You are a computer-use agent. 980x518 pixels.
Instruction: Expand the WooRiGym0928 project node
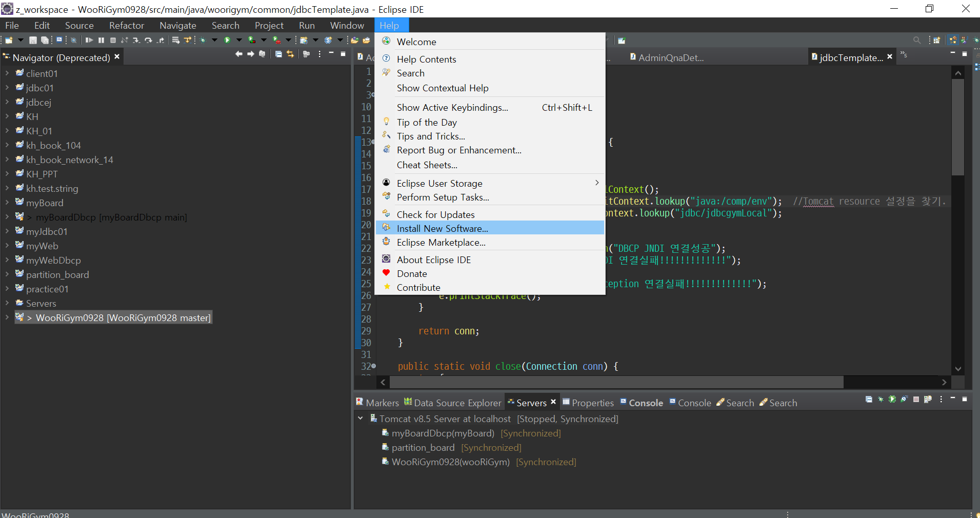coord(7,317)
